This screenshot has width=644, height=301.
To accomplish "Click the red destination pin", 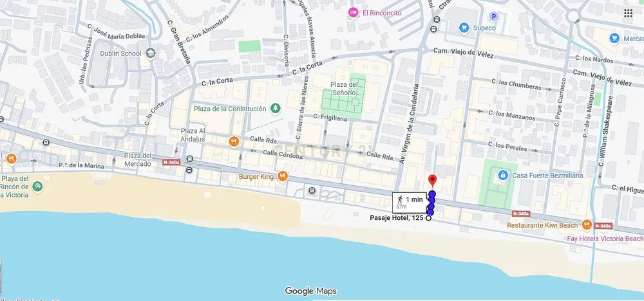I will 432,180.
